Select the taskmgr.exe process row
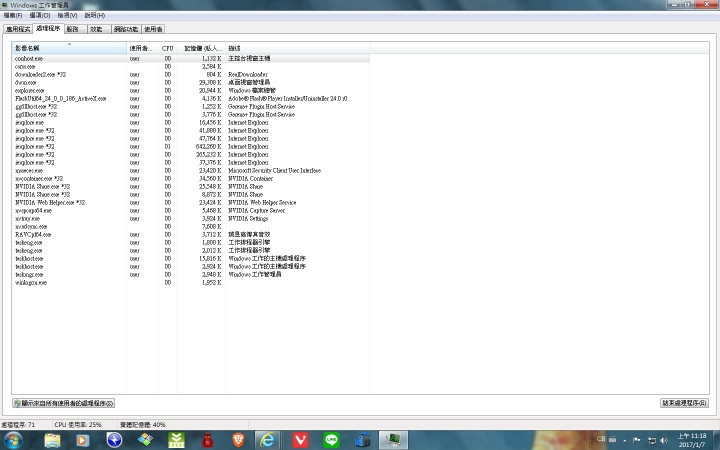Screen dimensions: 720x450 (191, 275)
